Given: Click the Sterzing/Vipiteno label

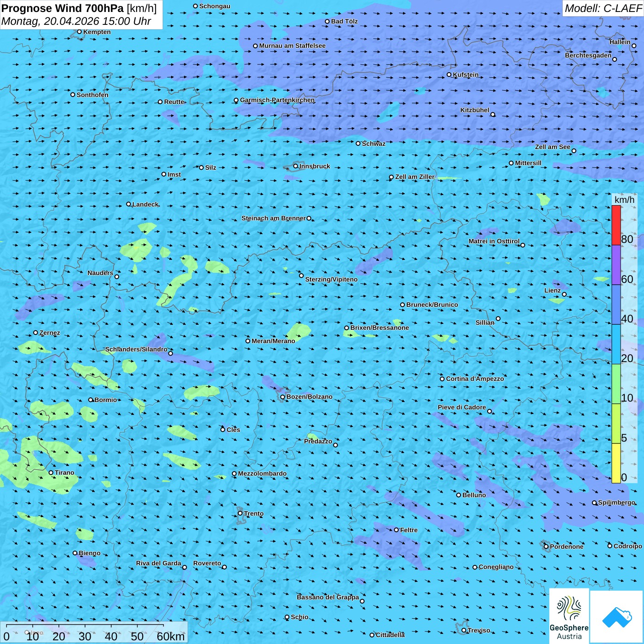Looking at the screenshot, I should (x=331, y=279).
